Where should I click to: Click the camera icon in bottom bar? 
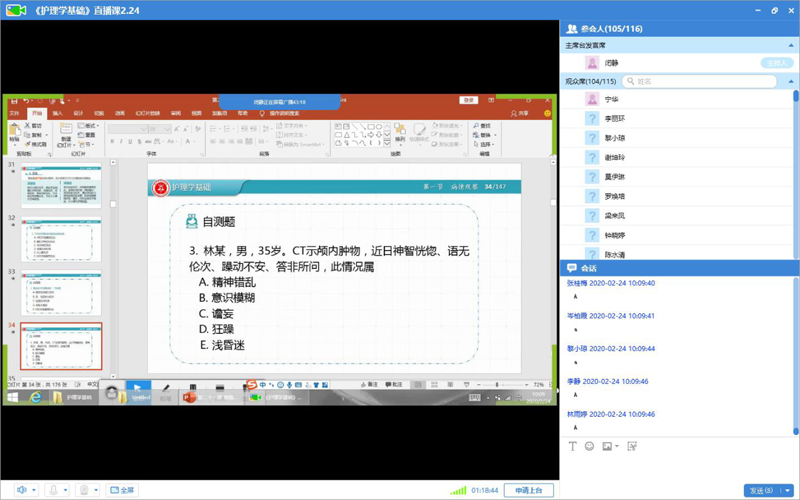pos(85,490)
